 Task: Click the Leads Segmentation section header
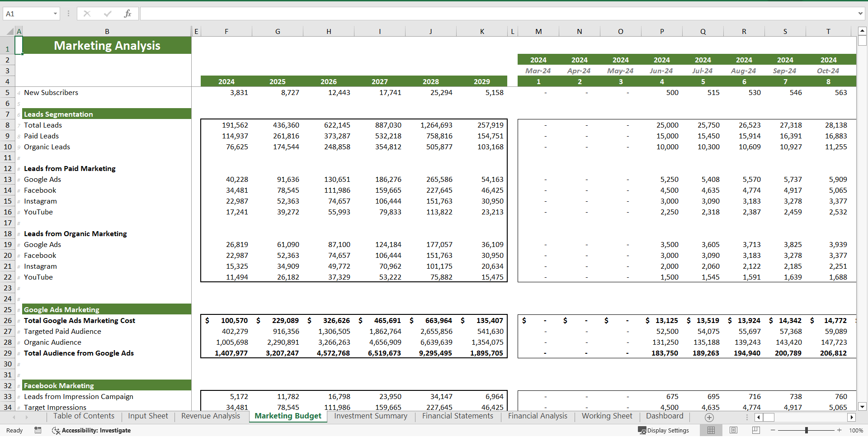107,114
